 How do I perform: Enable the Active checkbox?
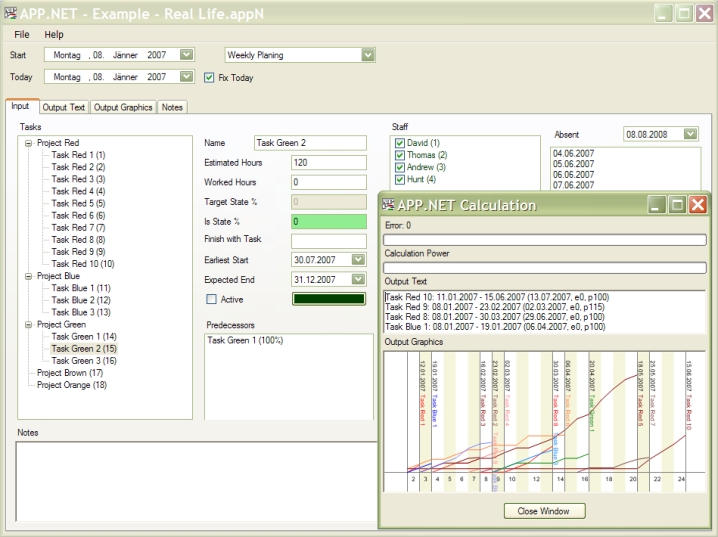[x=211, y=299]
